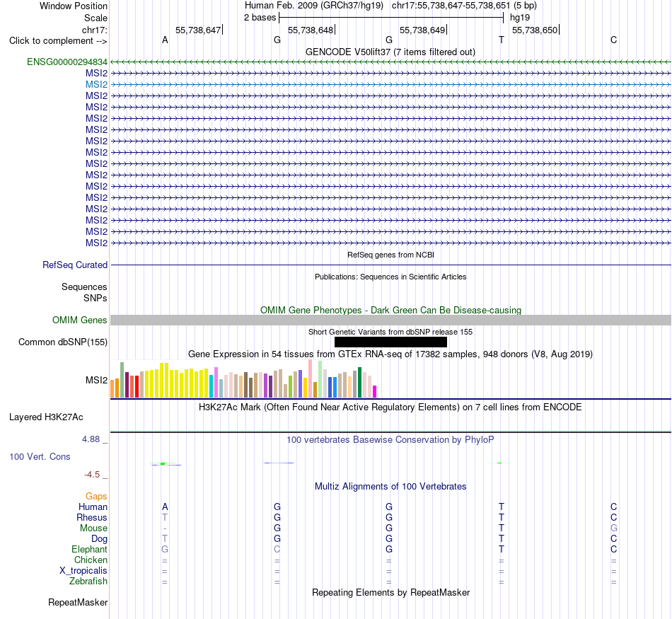Screen dimensions: 672x619
Task: Click the orange Gaps label
Action: tap(96, 496)
